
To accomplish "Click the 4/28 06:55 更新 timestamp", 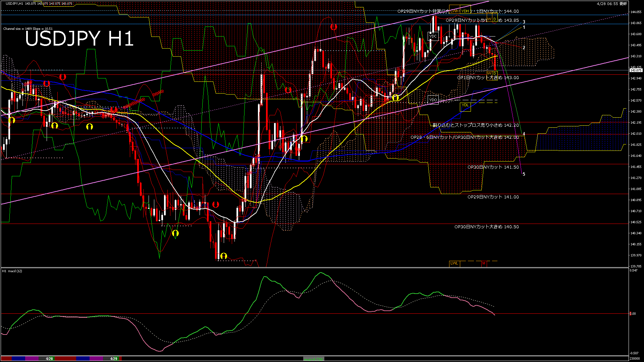I will (x=612, y=4).
